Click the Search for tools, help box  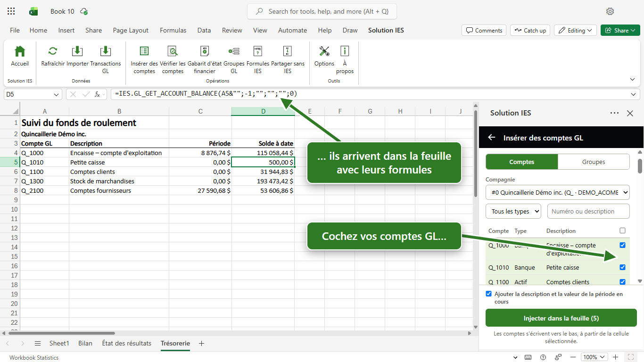pos(322,11)
